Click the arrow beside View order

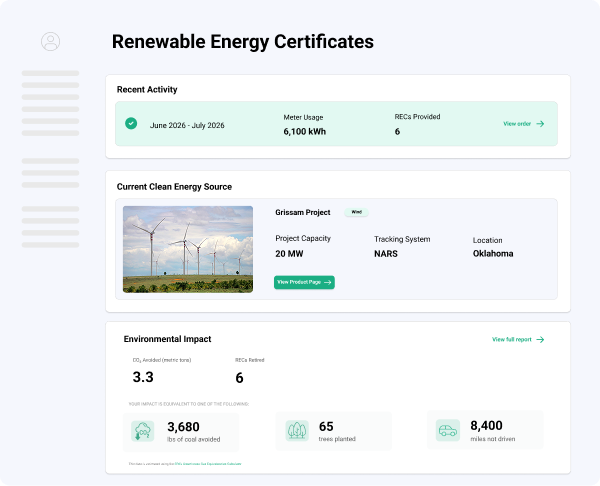click(540, 124)
